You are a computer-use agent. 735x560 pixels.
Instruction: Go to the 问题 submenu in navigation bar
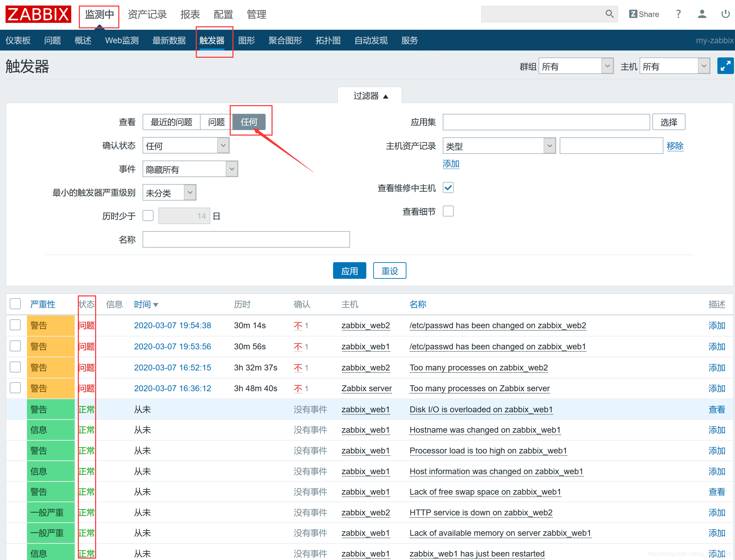(53, 40)
